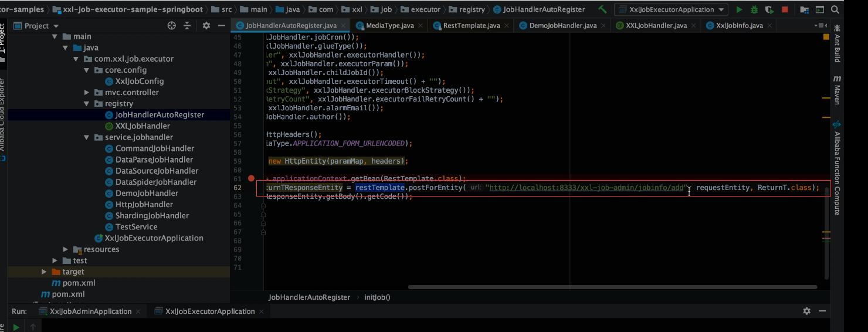Viewport: 868px width, 332px height.
Task: Hide the Project tool window
Action: [x=222, y=26]
